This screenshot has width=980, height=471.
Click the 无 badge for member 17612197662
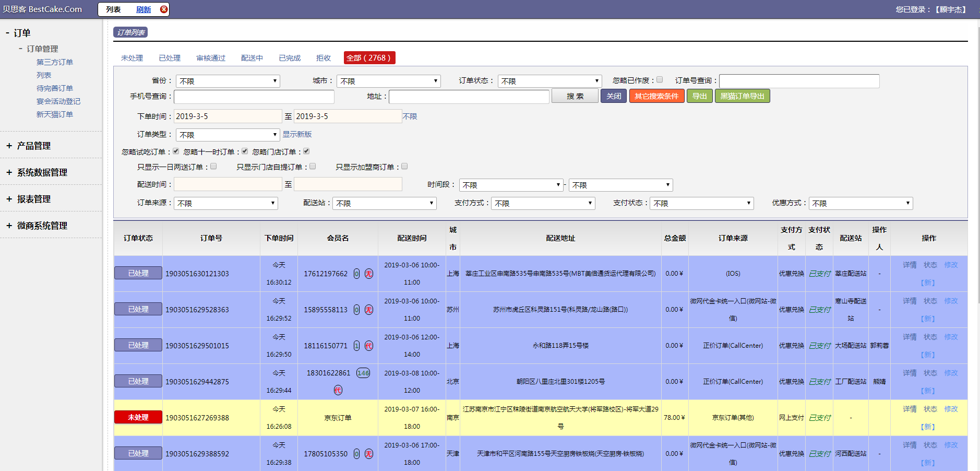tap(369, 274)
